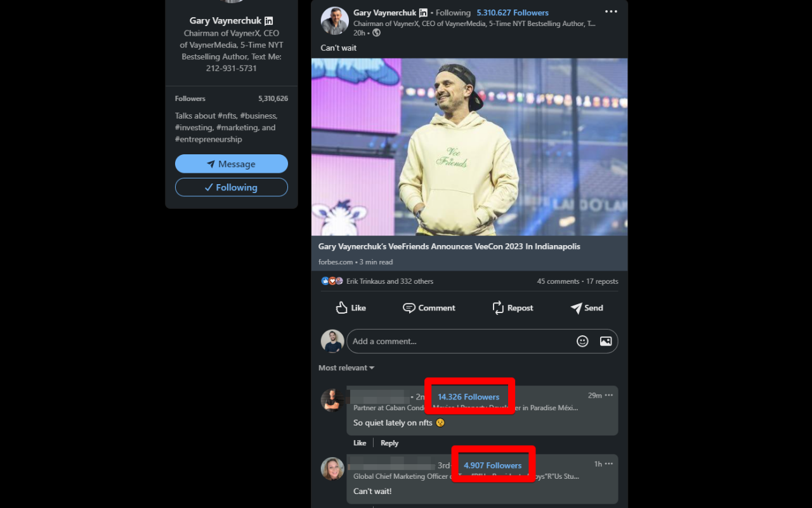812x508 pixels.
Task: Toggle the Following button in the sidebar
Action: coord(232,187)
